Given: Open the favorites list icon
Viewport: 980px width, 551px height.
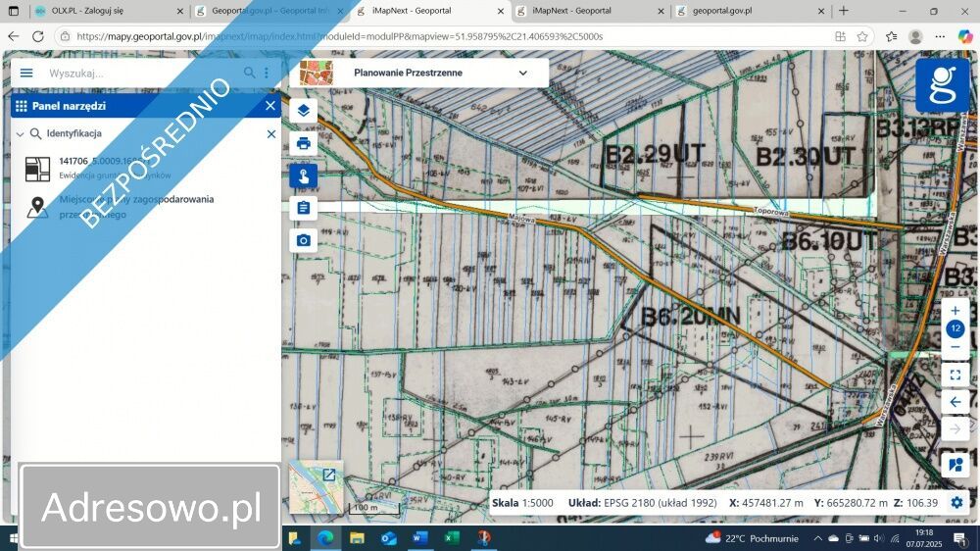Looking at the screenshot, I should click(891, 37).
